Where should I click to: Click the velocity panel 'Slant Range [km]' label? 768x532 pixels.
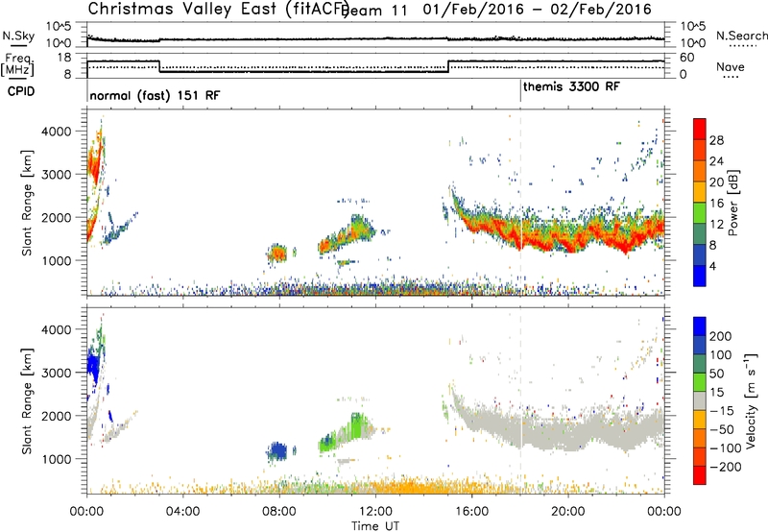(x=27, y=401)
